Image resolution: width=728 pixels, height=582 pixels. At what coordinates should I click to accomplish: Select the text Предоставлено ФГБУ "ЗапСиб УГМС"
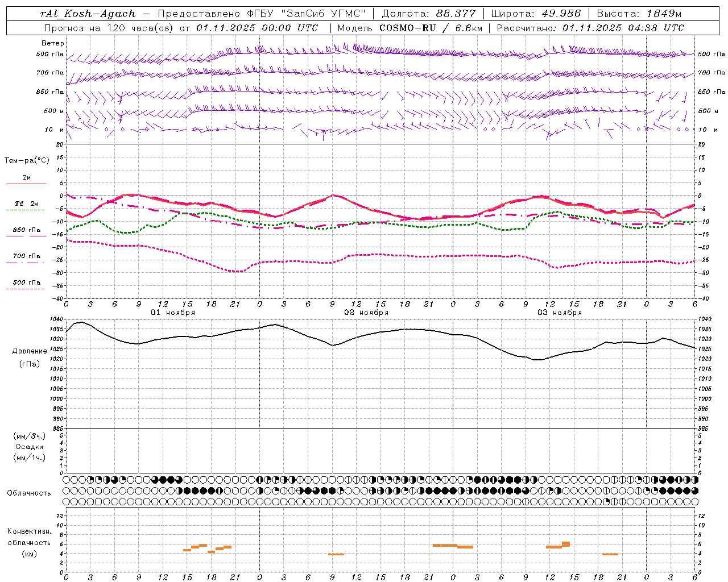coord(262,14)
